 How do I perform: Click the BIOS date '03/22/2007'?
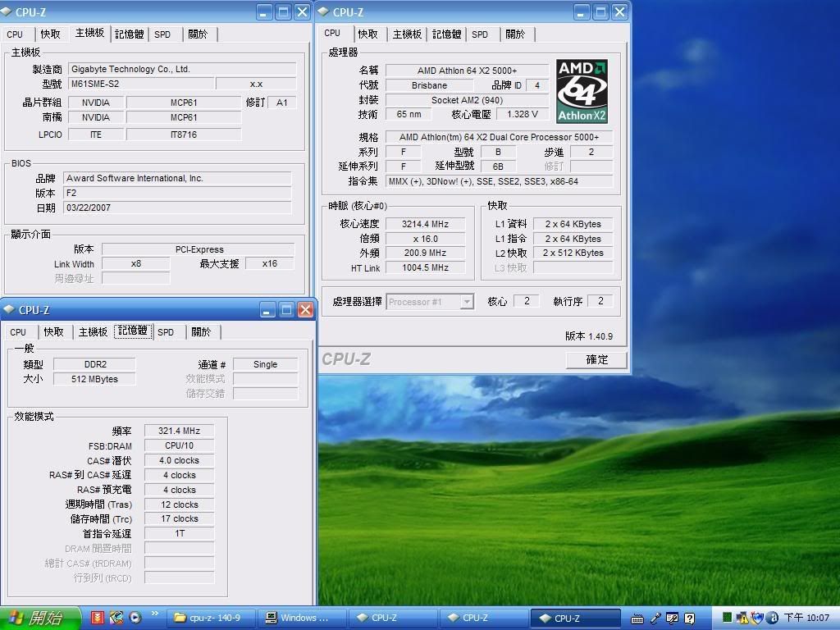(177, 208)
